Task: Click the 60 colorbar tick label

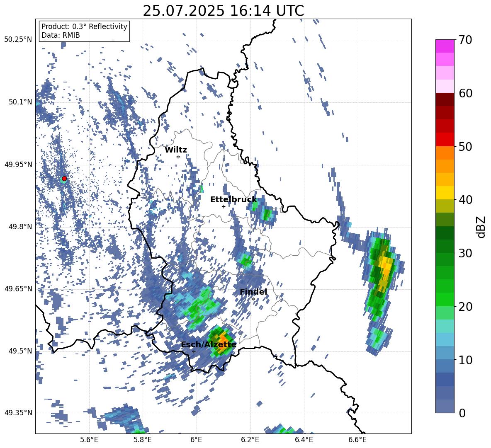Action: (x=465, y=93)
